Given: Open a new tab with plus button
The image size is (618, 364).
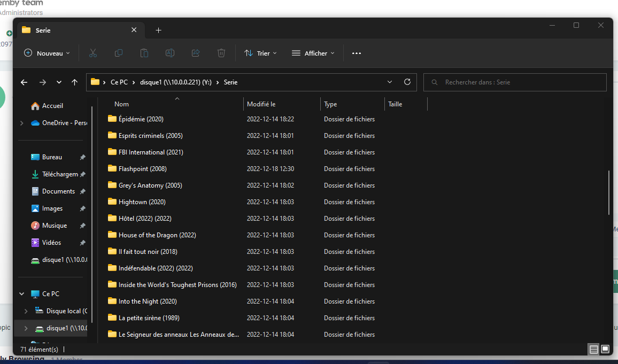Looking at the screenshot, I should [158, 30].
